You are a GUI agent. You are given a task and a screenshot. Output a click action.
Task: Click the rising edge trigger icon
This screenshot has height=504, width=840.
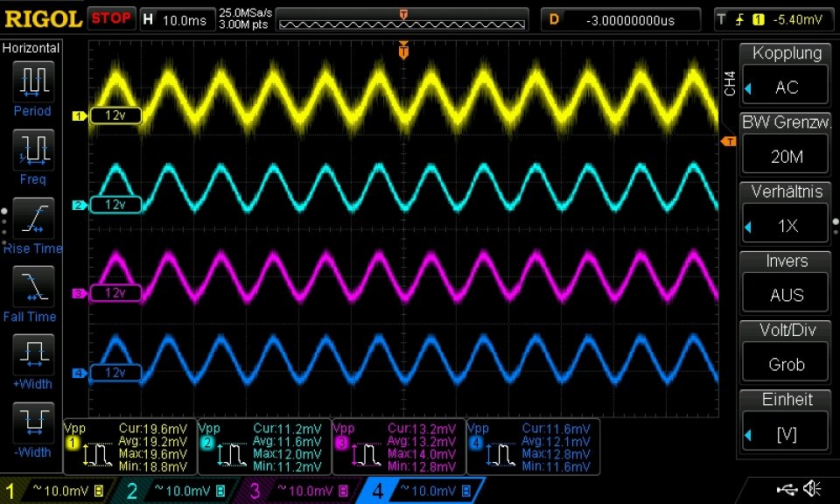(x=740, y=20)
